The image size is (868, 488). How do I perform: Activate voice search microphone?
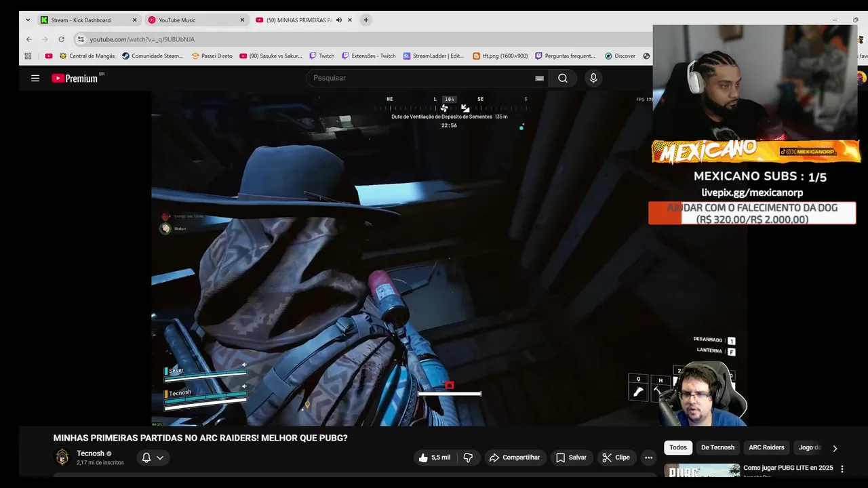[x=593, y=78]
